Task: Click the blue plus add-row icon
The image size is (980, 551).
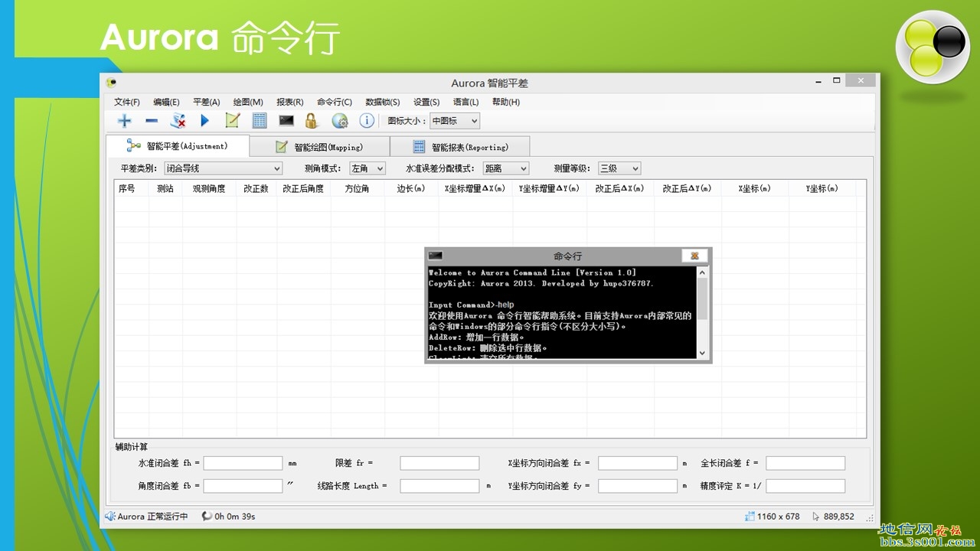Action: 124,120
